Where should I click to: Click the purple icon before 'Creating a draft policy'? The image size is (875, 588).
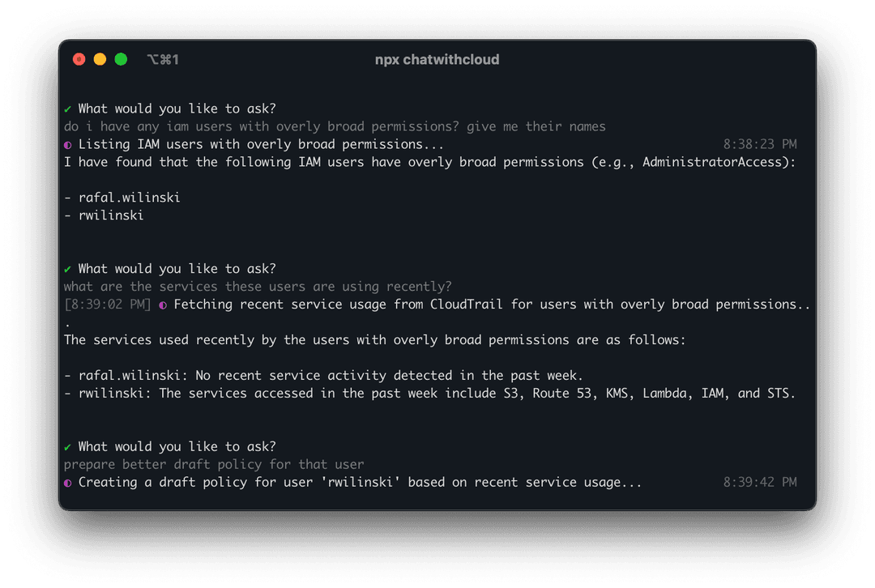[67, 482]
